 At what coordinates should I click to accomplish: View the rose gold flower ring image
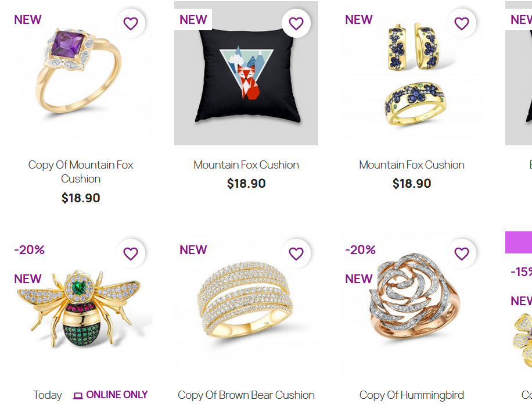pyautogui.click(x=412, y=303)
